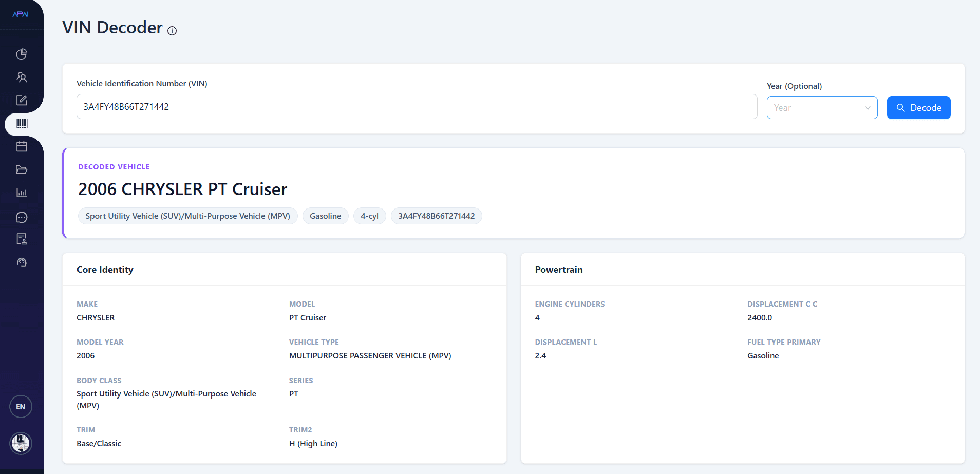Screen dimensions: 980x474
Task: Switch language with the EN button
Action: (x=21, y=407)
